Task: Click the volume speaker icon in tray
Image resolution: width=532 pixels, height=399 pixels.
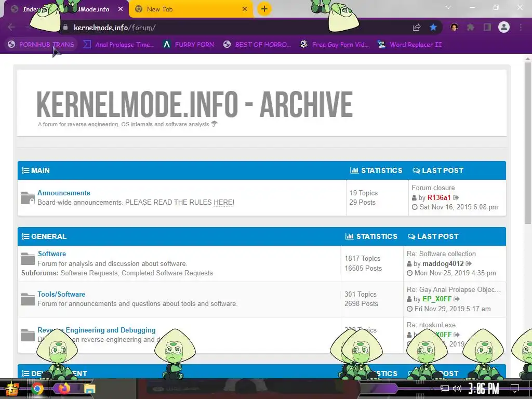Action: [457, 389]
